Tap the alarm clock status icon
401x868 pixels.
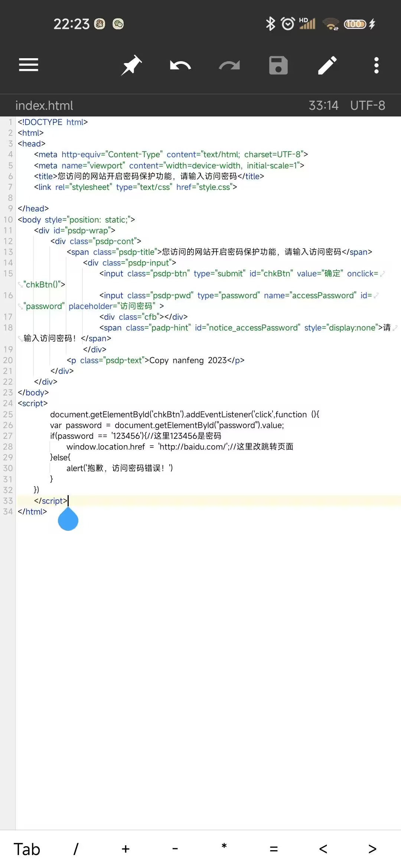pos(288,24)
